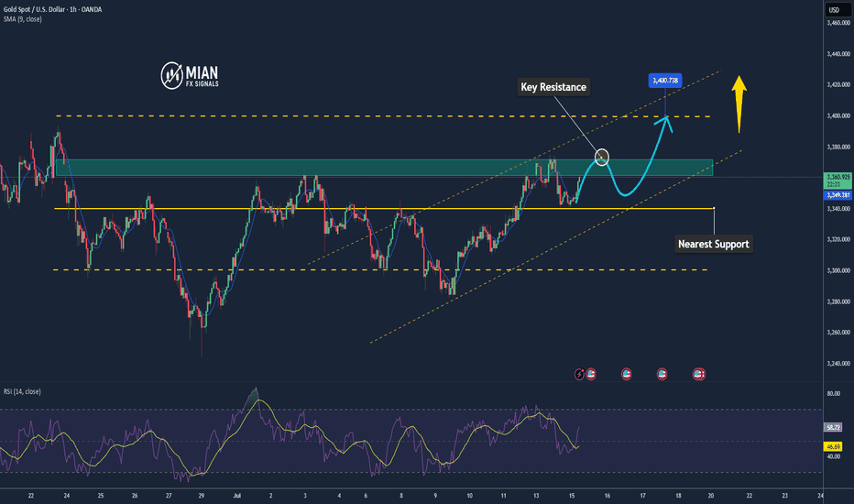The height and width of the screenshot is (504, 854).
Task: Click RSI scale value 40.00
Action: [x=833, y=456]
